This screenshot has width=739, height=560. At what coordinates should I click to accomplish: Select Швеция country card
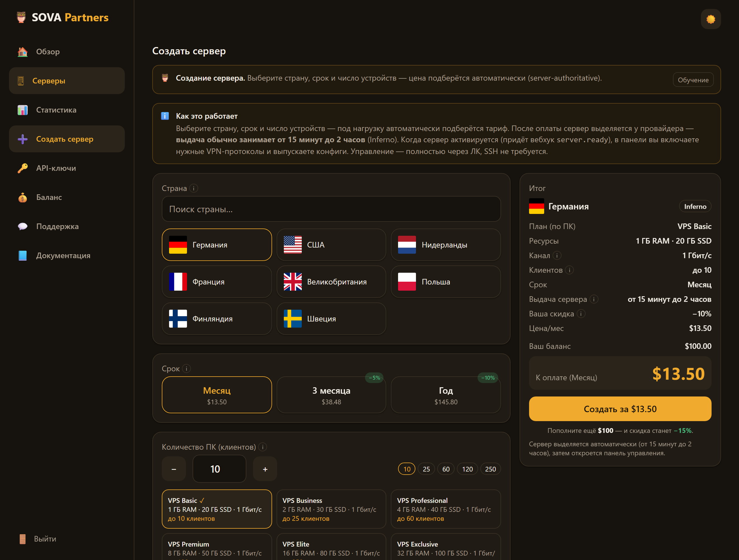click(331, 319)
